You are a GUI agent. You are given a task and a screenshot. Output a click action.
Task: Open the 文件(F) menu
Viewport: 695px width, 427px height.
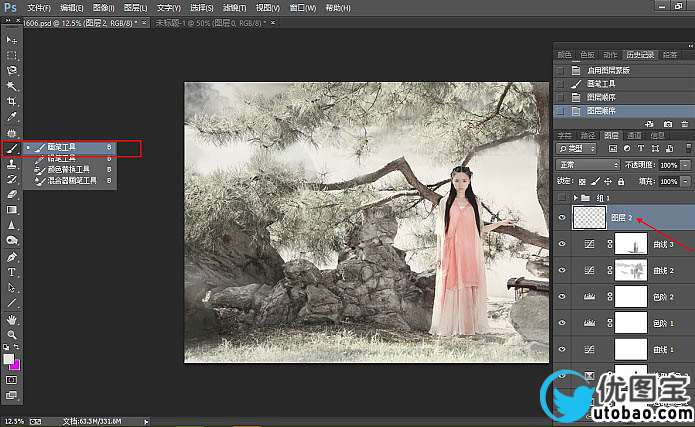tap(39, 8)
